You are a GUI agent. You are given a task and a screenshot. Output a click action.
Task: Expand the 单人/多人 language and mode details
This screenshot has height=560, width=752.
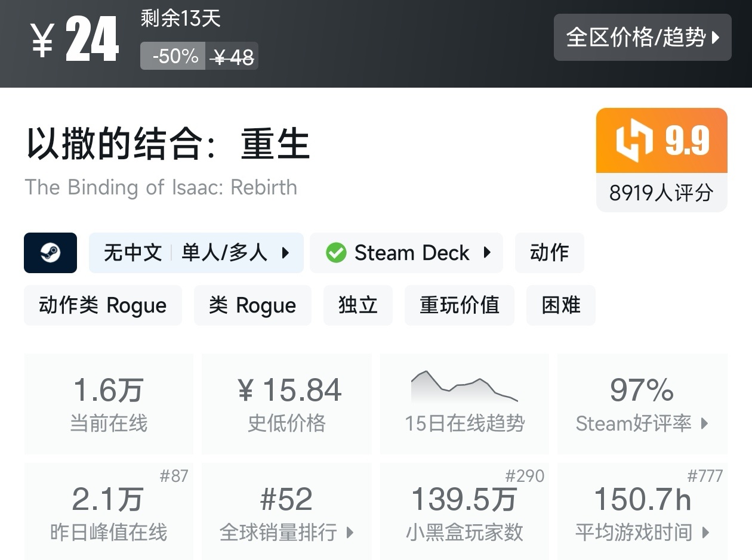[x=285, y=253]
